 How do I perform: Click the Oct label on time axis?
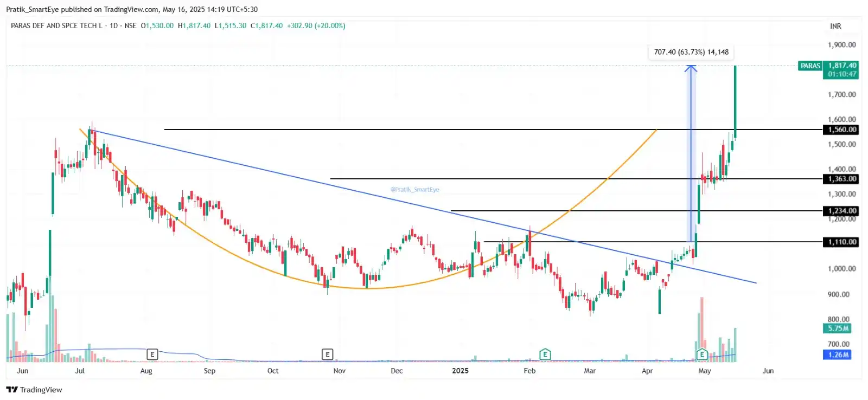[273, 371]
